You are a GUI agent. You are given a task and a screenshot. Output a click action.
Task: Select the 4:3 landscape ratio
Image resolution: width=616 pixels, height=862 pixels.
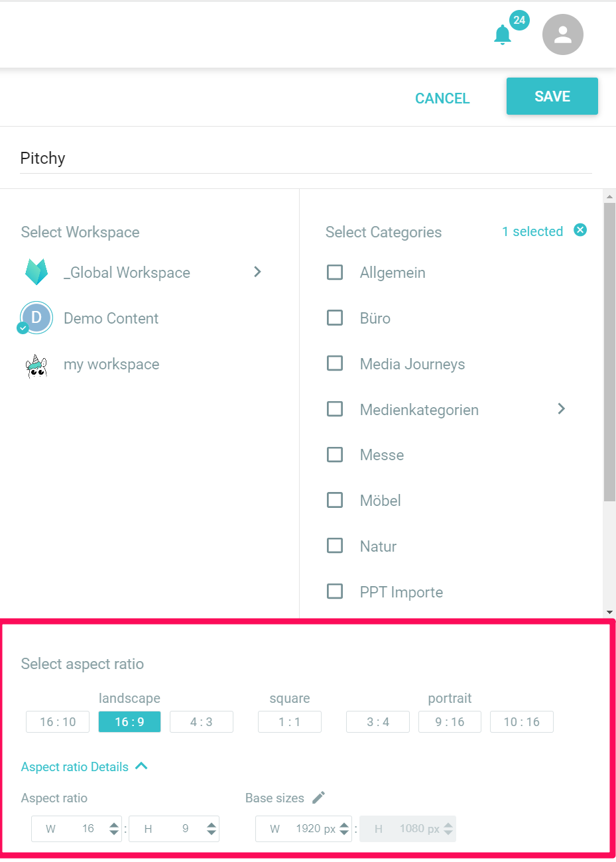(202, 721)
